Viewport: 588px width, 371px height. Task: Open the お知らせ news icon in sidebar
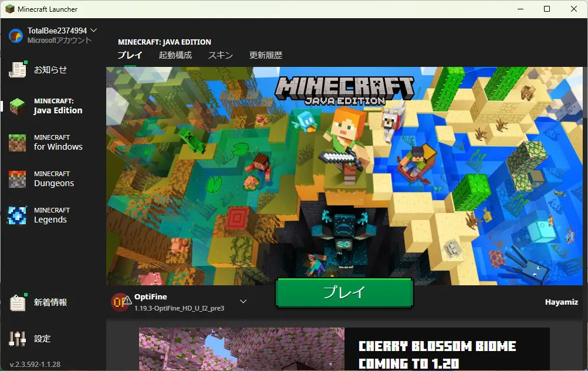pyautogui.click(x=18, y=70)
